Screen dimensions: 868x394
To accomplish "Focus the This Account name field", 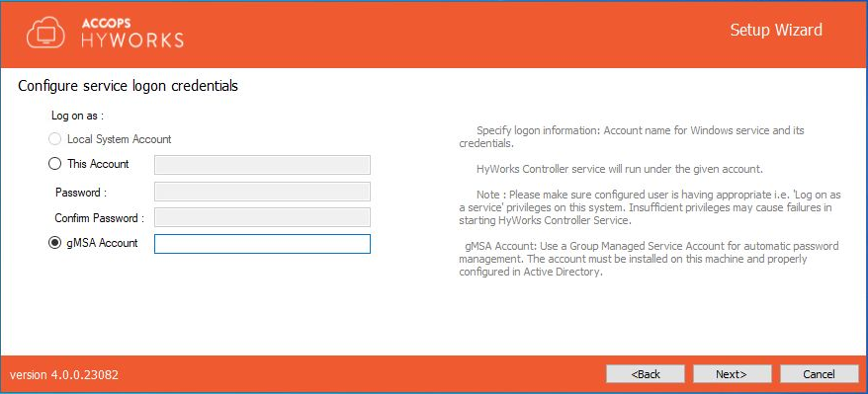I will pos(262,165).
